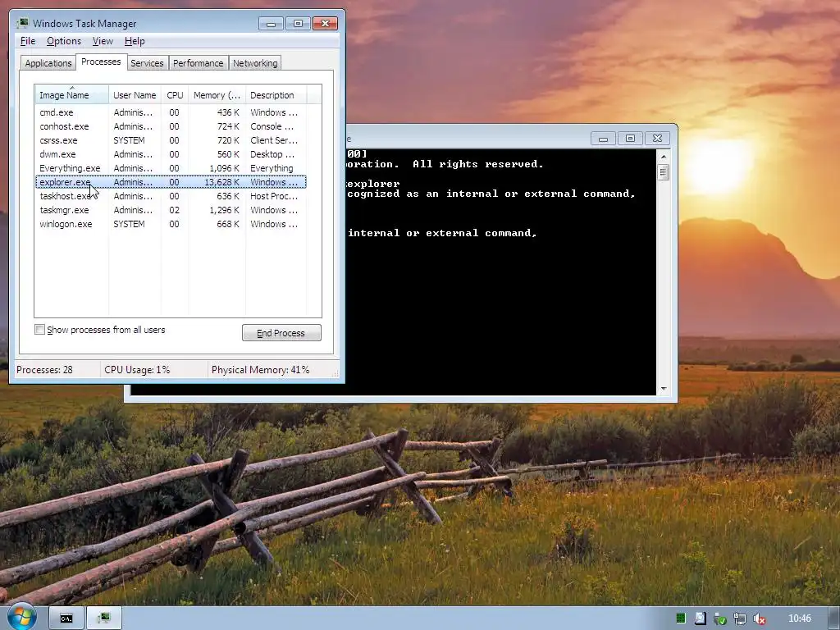Open the File menu
The width and height of the screenshot is (840, 630).
pyautogui.click(x=28, y=41)
